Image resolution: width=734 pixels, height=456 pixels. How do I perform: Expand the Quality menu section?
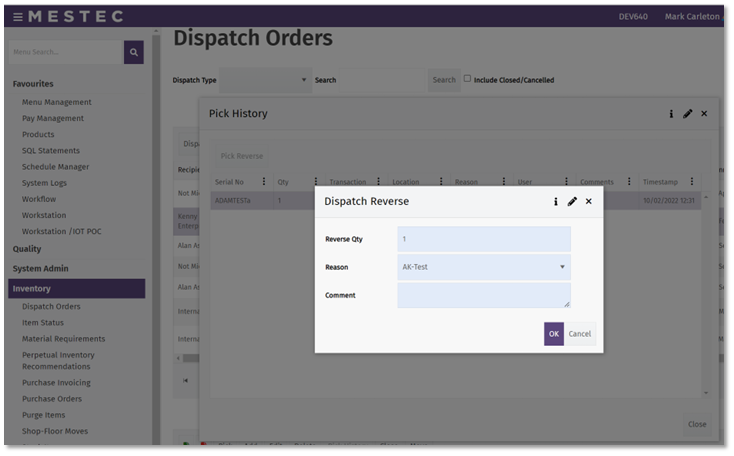27,249
